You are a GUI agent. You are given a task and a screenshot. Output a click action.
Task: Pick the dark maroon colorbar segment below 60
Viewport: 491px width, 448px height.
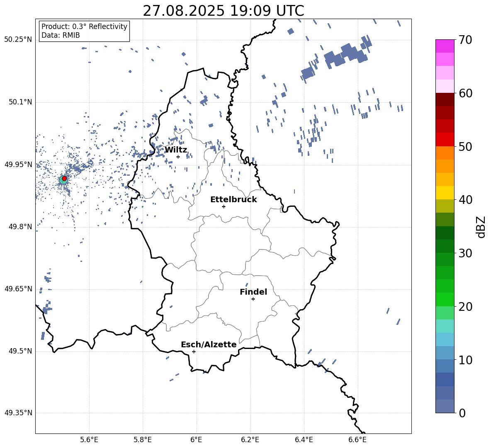(x=445, y=100)
